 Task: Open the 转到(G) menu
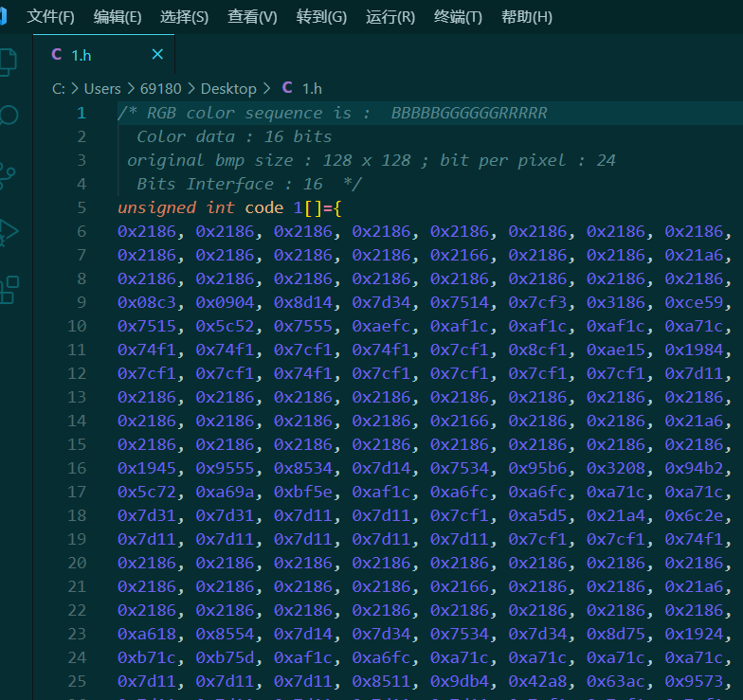click(x=321, y=17)
